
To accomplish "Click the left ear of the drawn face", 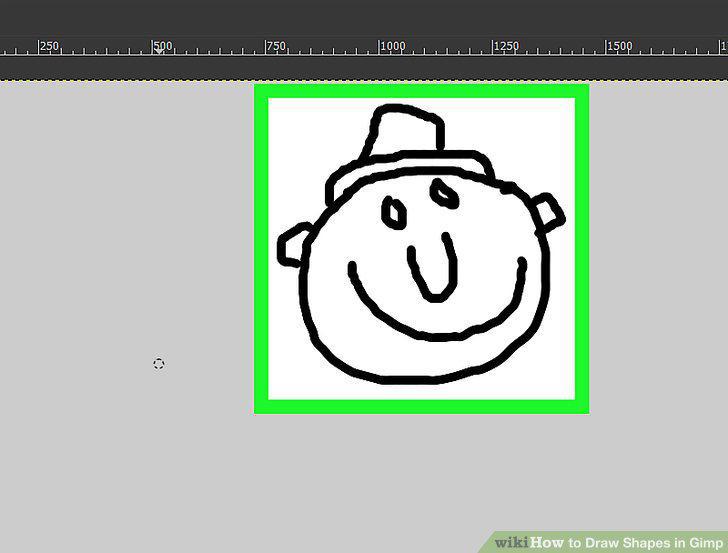I will pos(294,245).
